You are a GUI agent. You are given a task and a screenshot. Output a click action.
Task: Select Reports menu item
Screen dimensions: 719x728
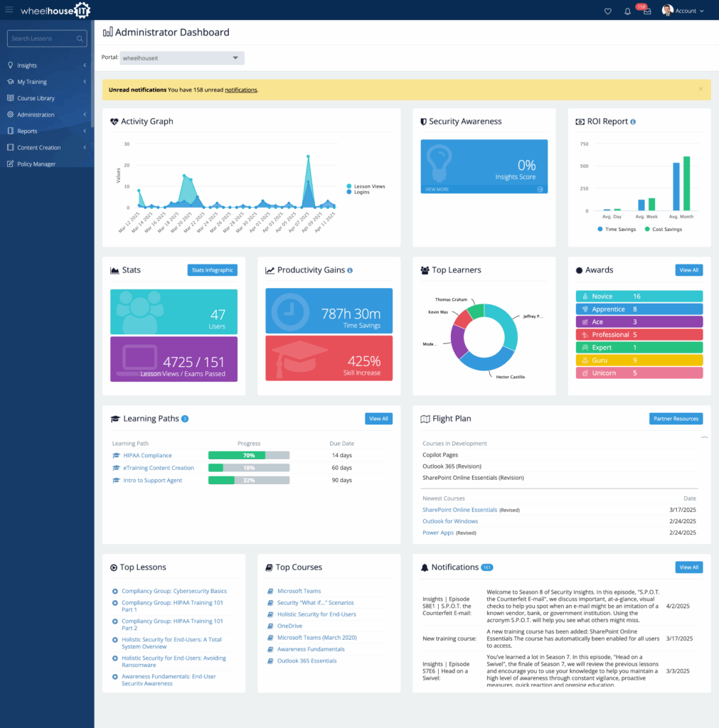click(x=27, y=132)
